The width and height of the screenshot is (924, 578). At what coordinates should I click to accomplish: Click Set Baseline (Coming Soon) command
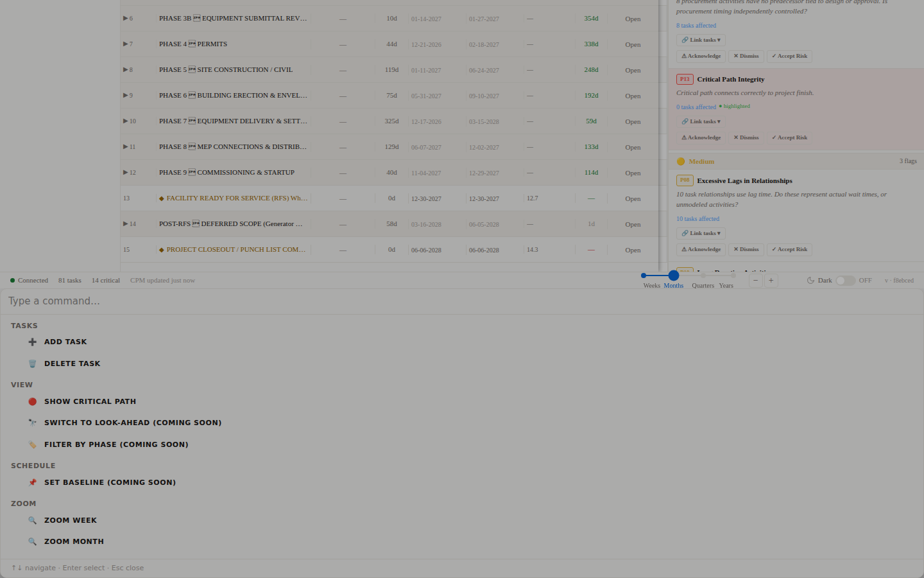pyautogui.click(x=462, y=482)
